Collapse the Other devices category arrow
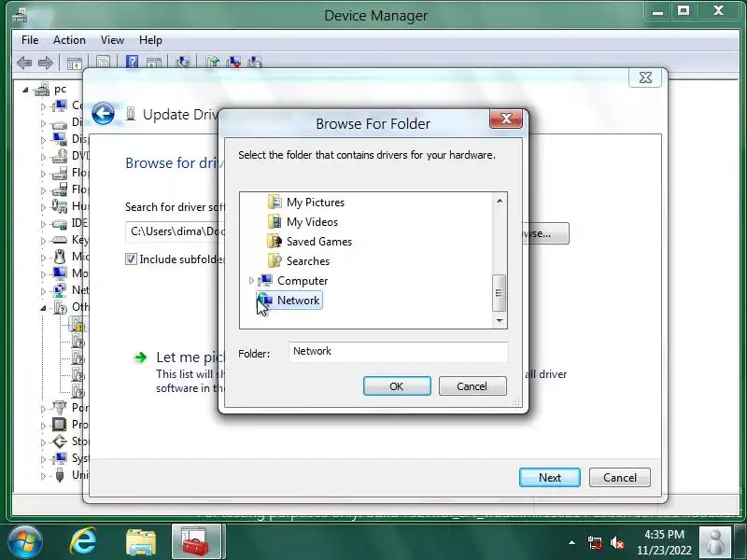 [43, 308]
